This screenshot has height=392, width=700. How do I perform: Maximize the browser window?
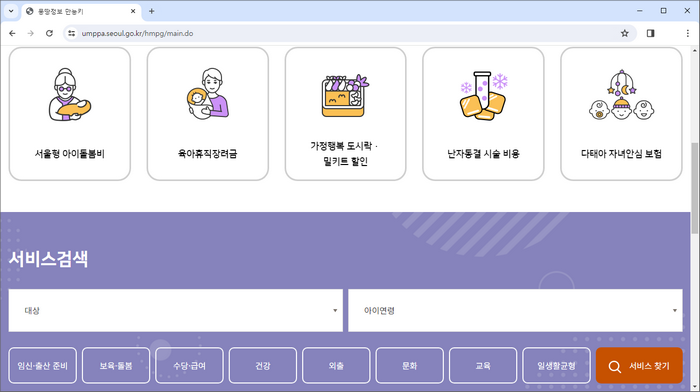[x=663, y=11]
